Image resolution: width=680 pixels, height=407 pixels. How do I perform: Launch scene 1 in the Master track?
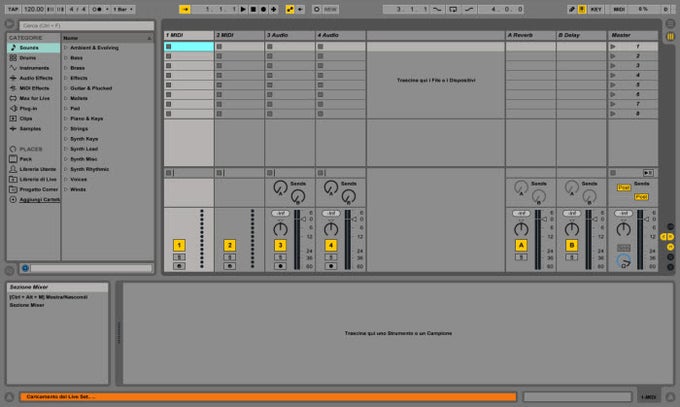click(x=613, y=46)
